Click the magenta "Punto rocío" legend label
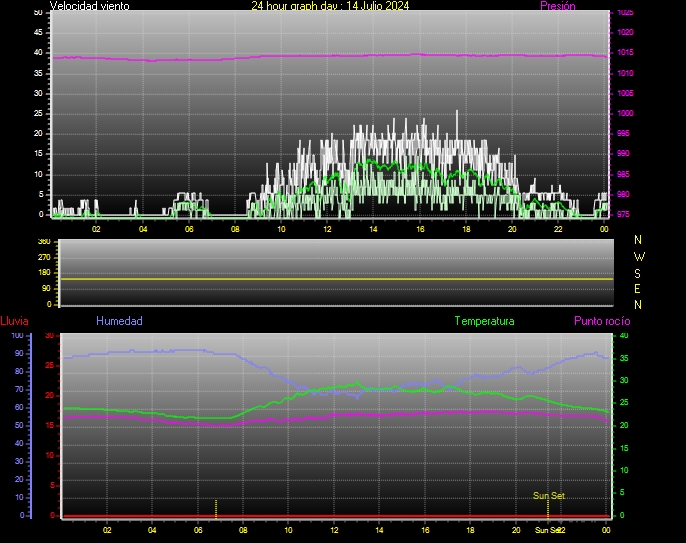 point(602,321)
